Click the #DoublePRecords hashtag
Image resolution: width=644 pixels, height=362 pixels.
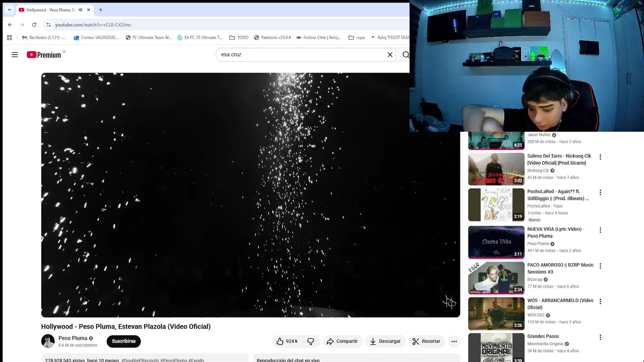pos(140,360)
